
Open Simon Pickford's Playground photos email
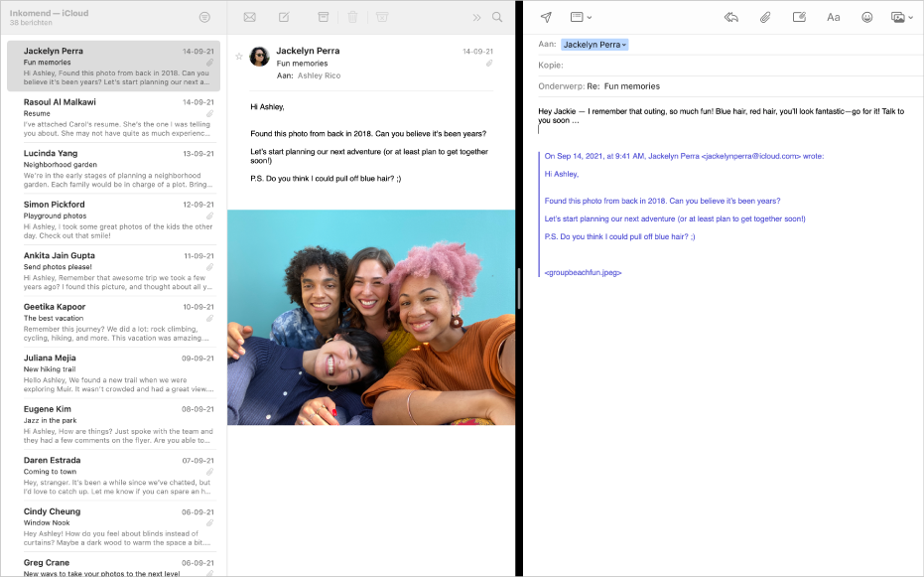pos(114,219)
